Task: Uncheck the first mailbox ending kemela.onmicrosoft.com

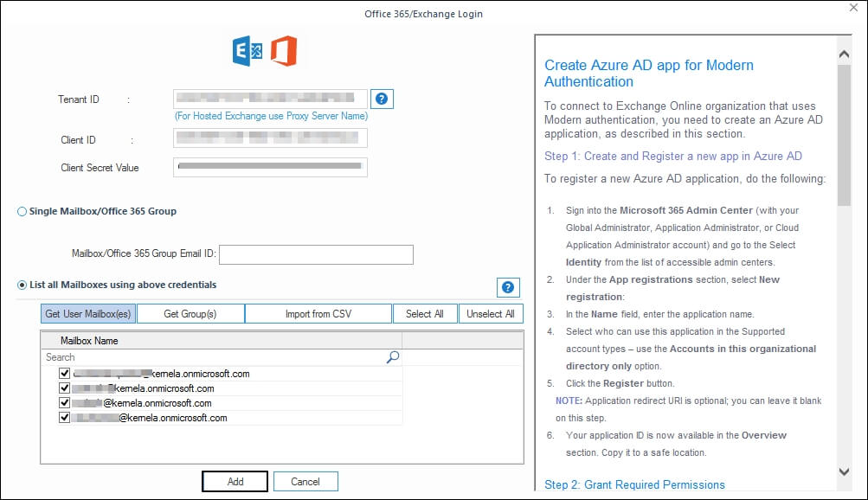Action: pyautogui.click(x=64, y=374)
